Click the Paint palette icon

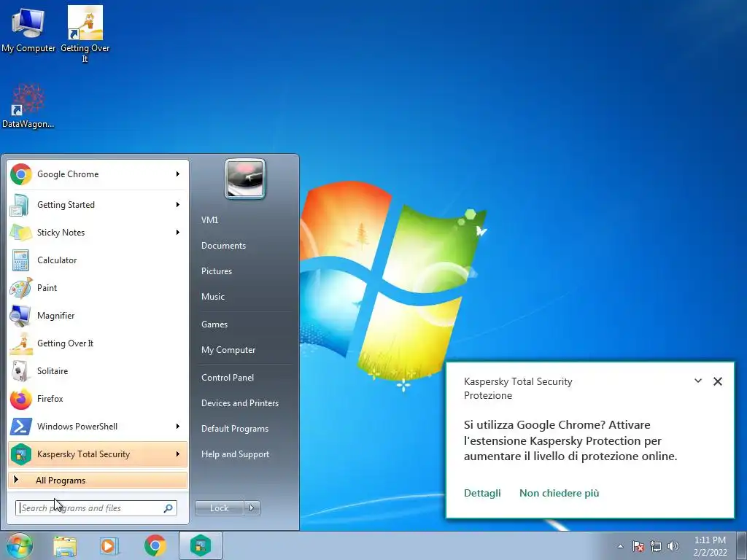(21, 287)
